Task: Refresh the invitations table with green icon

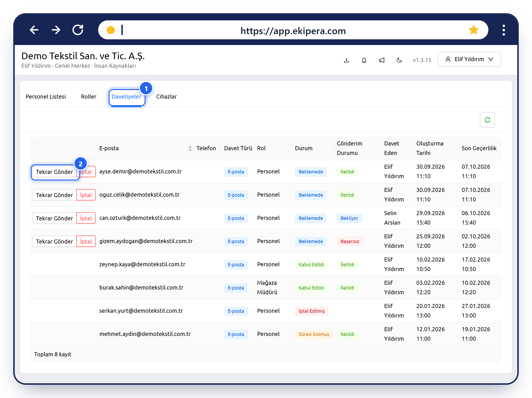Action: pyautogui.click(x=487, y=120)
